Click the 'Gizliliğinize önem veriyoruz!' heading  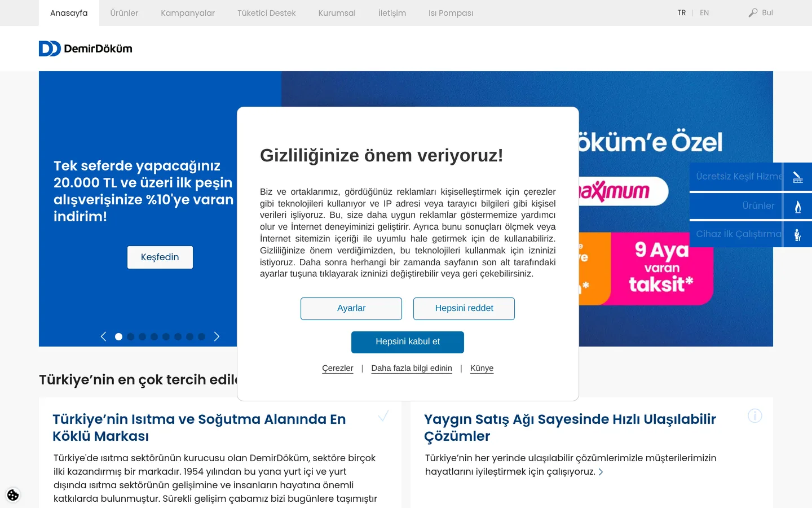pyautogui.click(x=382, y=155)
